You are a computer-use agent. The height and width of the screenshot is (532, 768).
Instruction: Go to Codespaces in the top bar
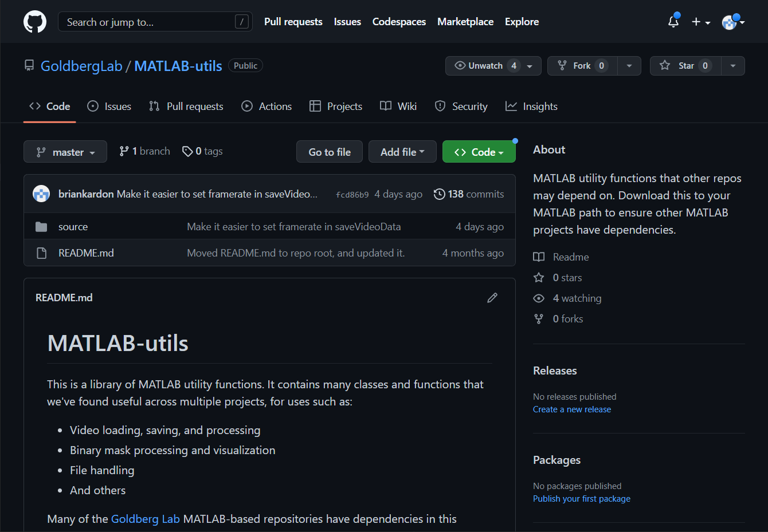399,22
